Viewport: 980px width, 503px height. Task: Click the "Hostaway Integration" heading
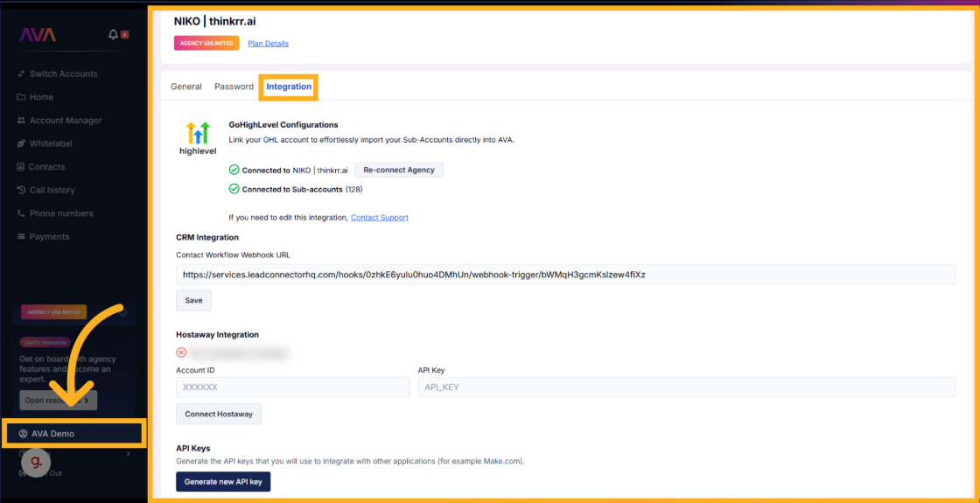tap(218, 335)
